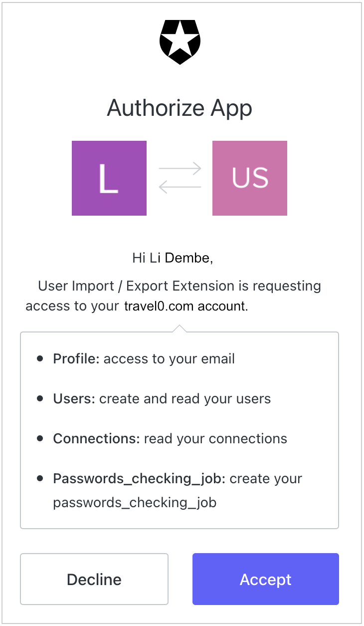Expand the Passwords_checking_job permission details
Screen dimensions: 364x626
click(x=177, y=489)
